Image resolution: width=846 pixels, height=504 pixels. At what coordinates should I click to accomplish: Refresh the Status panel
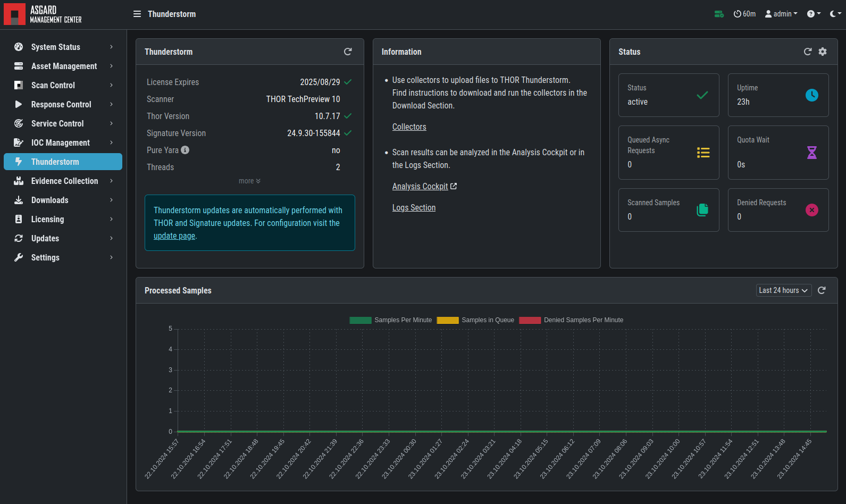click(808, 52)
